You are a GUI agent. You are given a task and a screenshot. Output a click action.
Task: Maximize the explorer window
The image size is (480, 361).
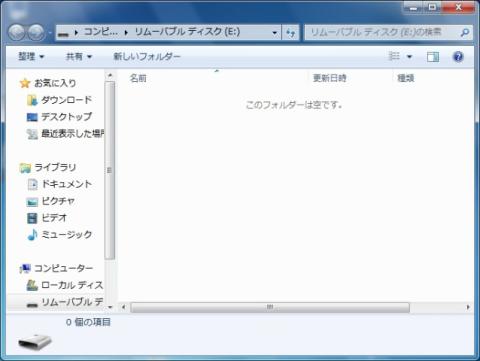click(432, 8)
